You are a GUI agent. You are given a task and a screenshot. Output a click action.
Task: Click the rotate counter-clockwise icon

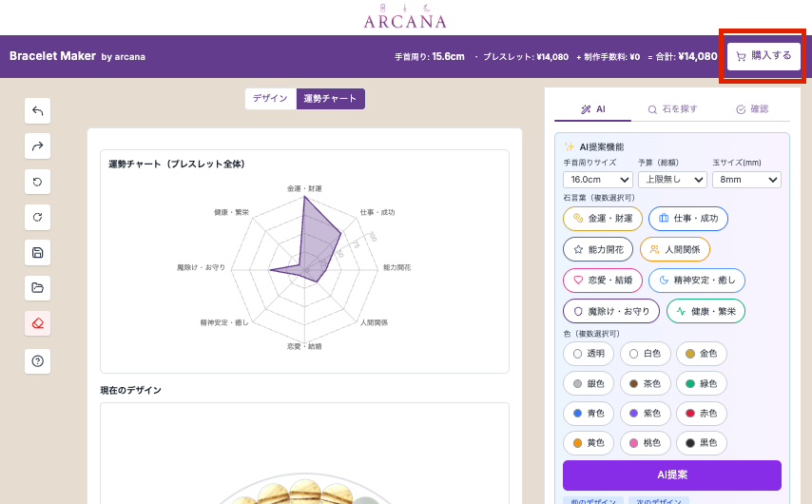click(x=38, y=182)
